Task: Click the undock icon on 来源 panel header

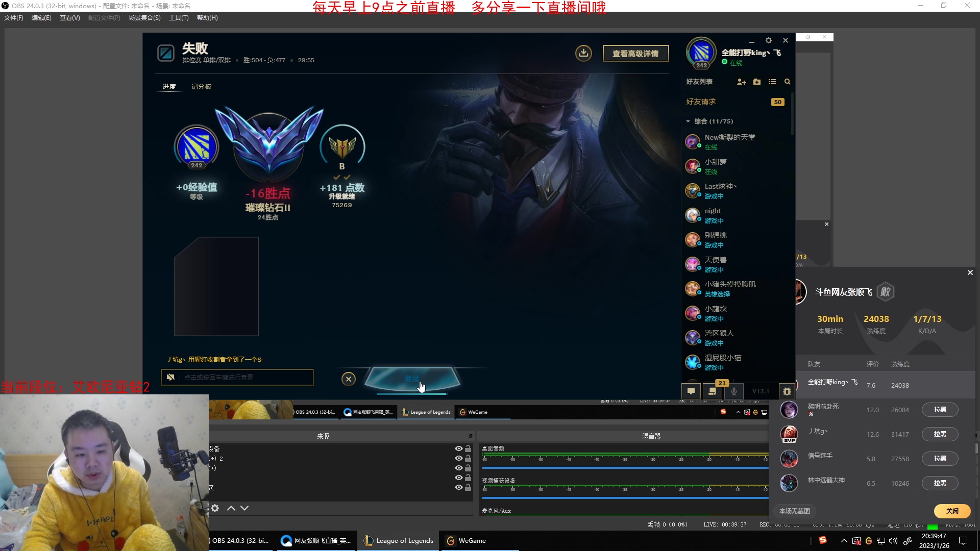Action: tap(471, 436)
